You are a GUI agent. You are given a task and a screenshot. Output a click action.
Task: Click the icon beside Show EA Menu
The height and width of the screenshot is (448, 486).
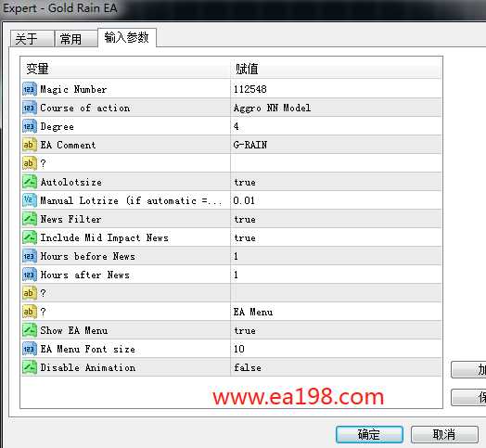(x=30, y=330)
